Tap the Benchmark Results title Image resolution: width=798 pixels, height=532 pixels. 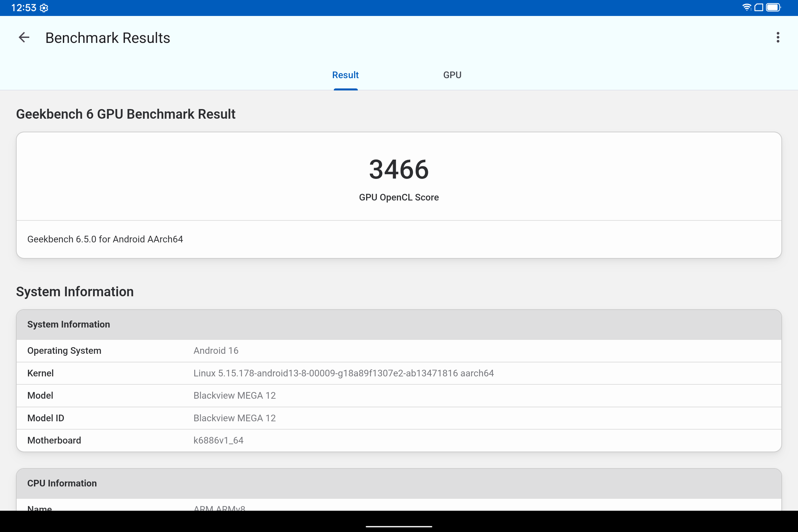(x=107, y=38)
